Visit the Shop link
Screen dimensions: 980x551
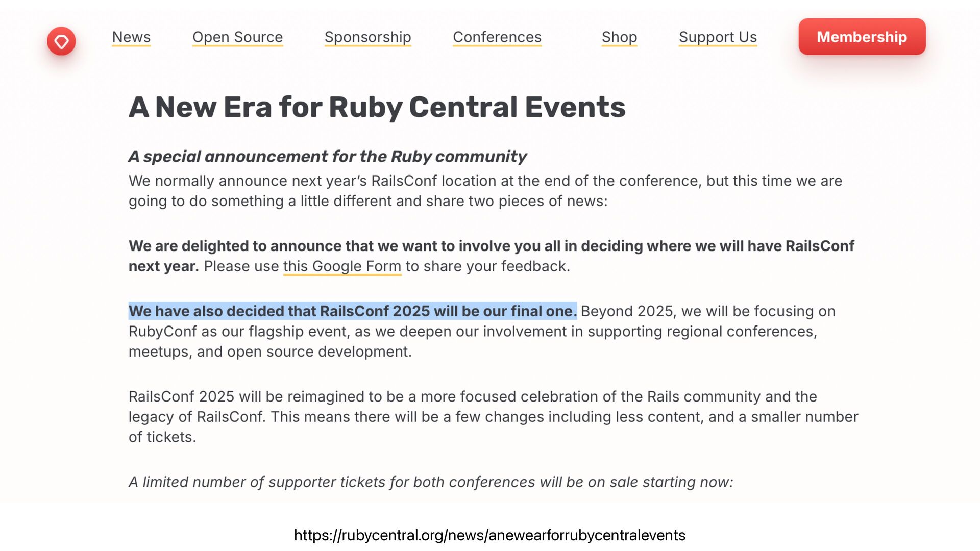pyautogui.click(x=619, y=37)
